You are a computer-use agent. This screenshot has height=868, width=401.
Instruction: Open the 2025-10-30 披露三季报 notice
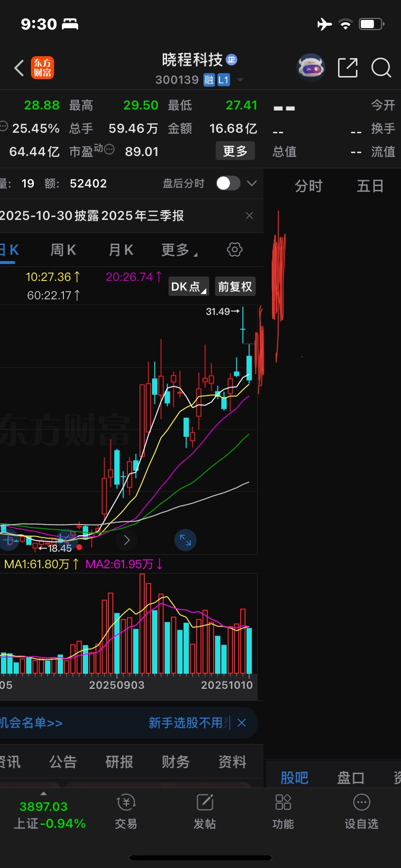(x=92, y=216)
